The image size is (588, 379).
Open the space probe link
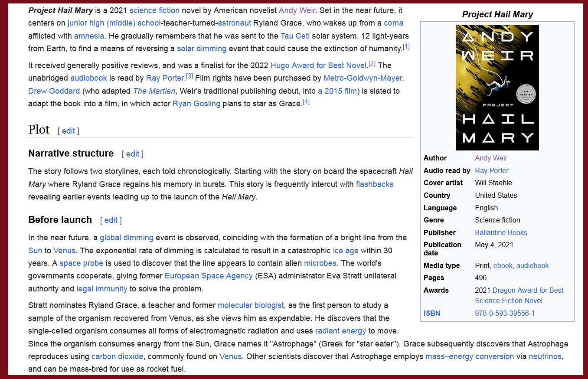pos(82,263)
